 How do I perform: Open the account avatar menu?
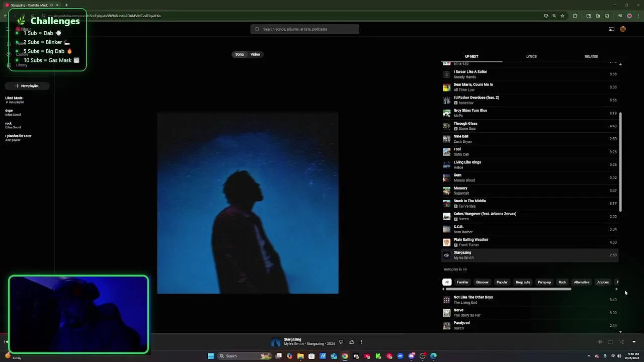click(x=623, y=29)
